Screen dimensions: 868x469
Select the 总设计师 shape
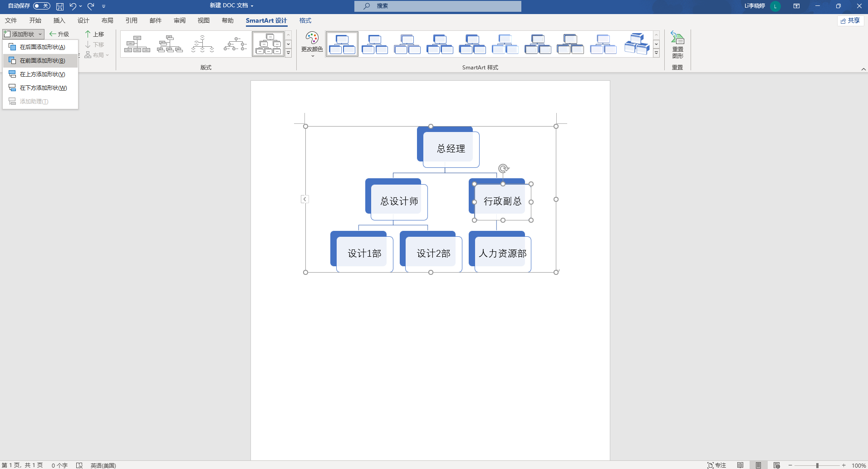(x=399, y=202)
